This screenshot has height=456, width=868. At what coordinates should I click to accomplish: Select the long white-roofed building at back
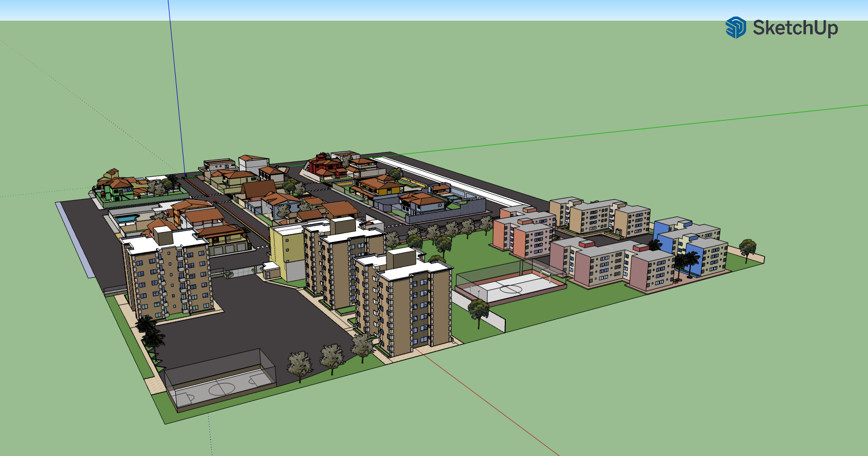click(455, 181)
